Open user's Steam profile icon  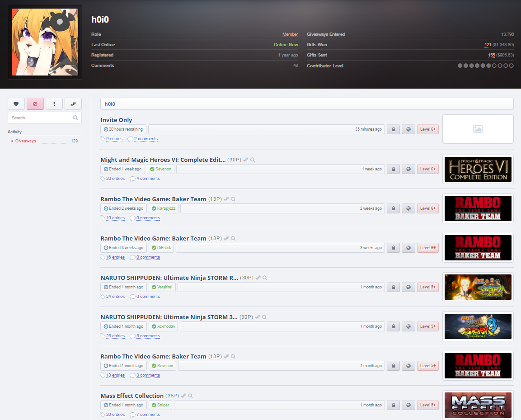pos(73,104)
